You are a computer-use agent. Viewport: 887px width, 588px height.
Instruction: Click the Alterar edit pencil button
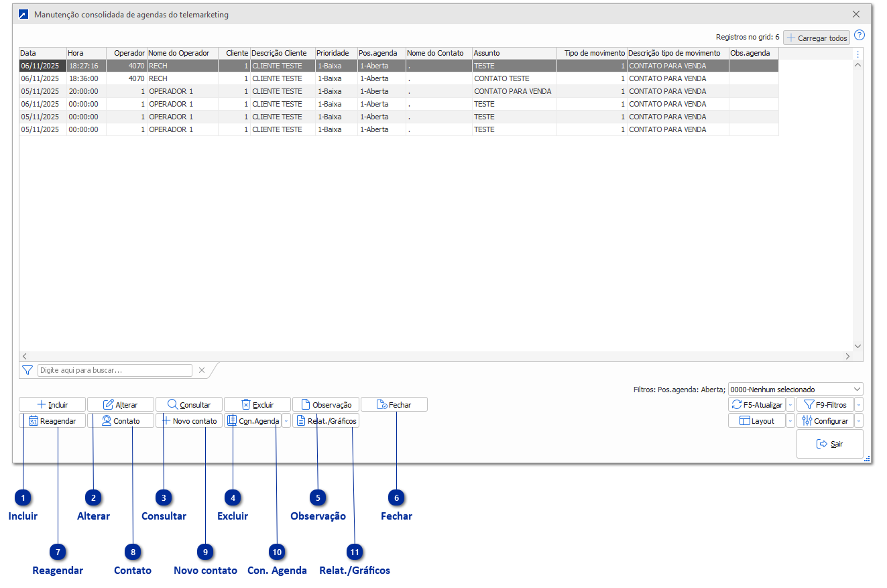121,405
